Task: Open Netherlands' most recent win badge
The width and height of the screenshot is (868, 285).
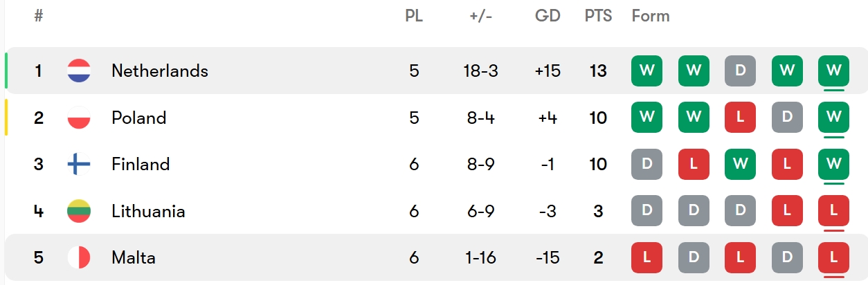Action: coord(833,71)
